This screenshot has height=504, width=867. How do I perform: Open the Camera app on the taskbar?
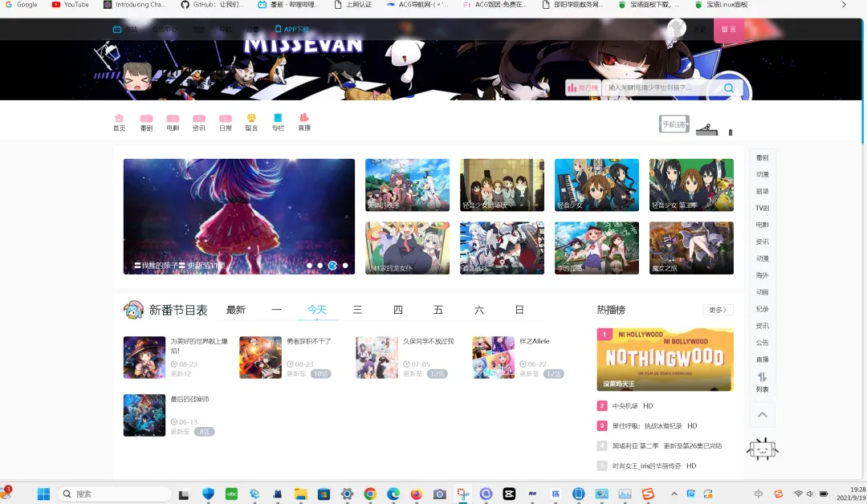point(440,494)
